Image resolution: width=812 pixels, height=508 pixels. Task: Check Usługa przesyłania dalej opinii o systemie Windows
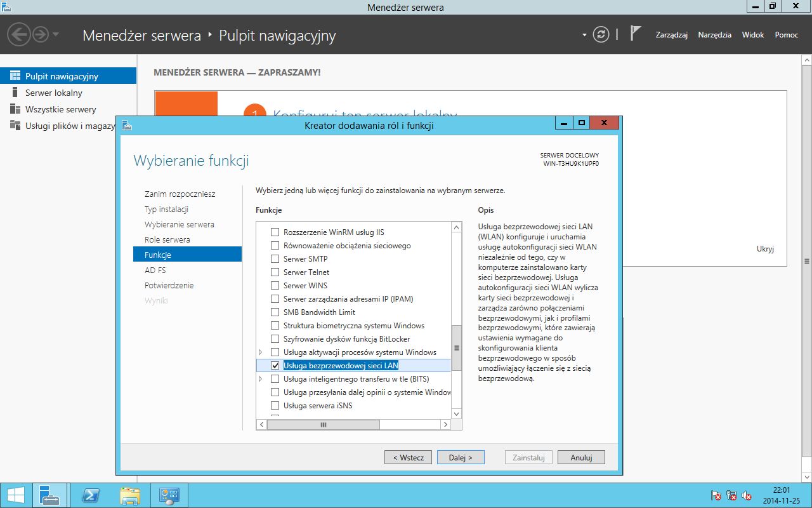(x=275, y=392)
